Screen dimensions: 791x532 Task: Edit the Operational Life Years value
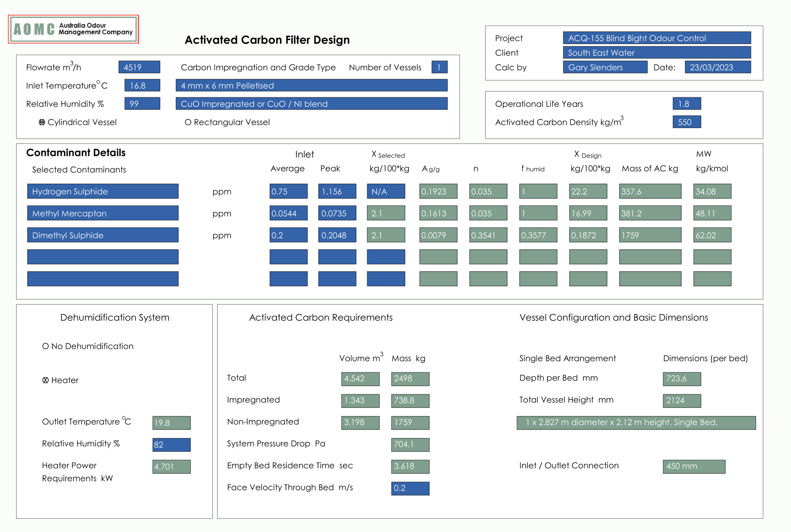[x=686, y=103]
